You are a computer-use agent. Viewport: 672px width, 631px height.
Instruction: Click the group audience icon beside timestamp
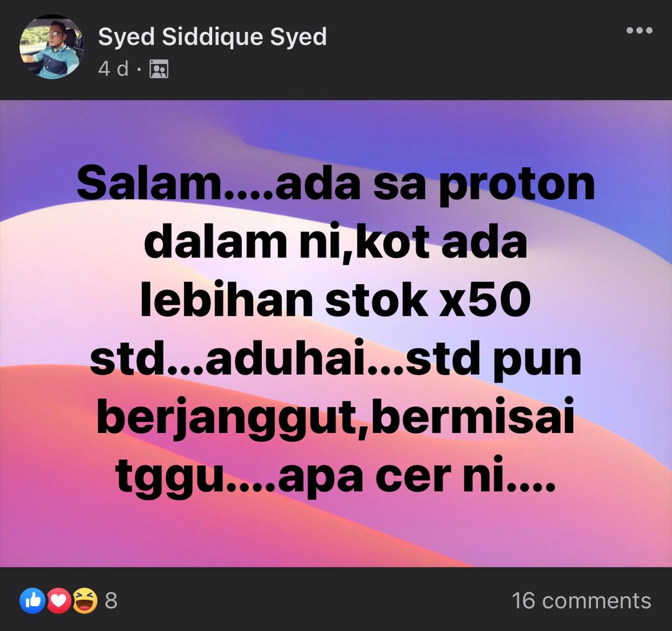click(159, 69)
